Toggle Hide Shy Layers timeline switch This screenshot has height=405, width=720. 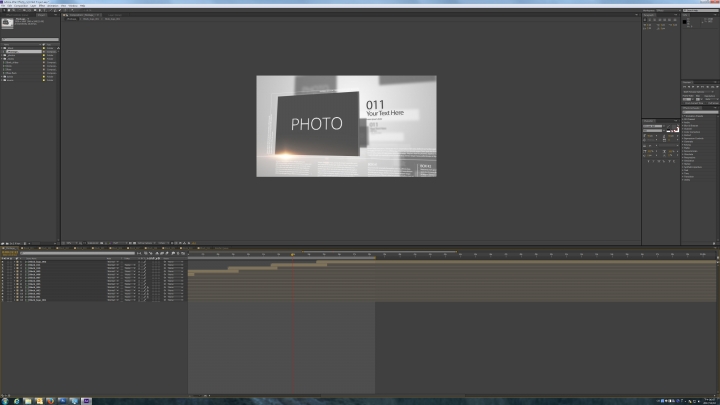(x=157, y=253)
